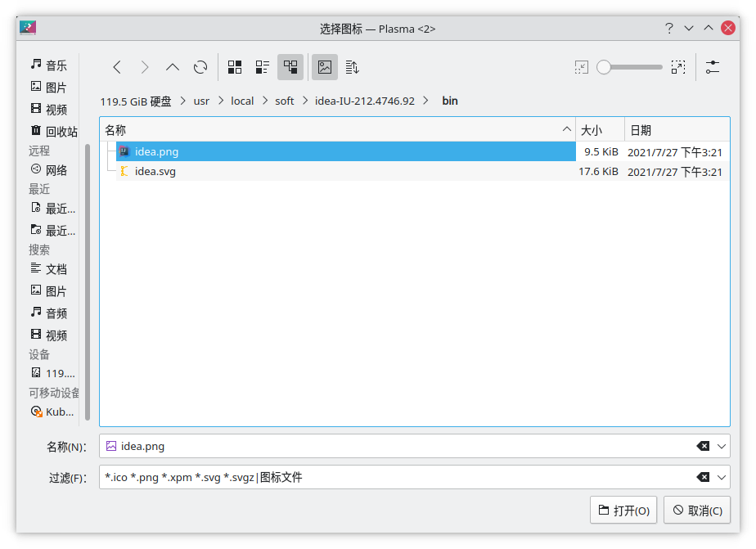Click 9.5 KiB size cell
The height and width of the screenshot is (549, 756).
pyautogui.click(x=601, y=152)
